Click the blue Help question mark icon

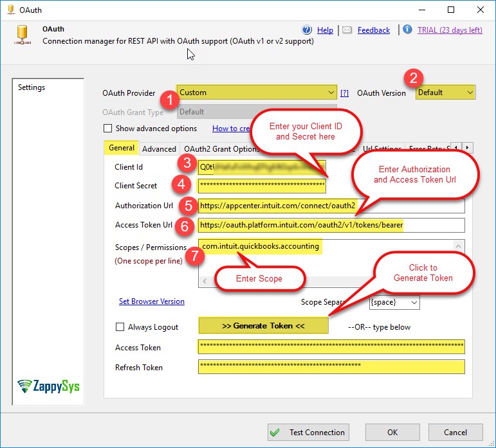[x=307, y=30]
